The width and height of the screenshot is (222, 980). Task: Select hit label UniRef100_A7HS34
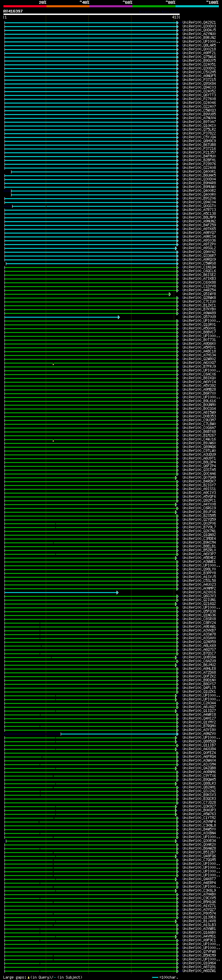(199, 355)
